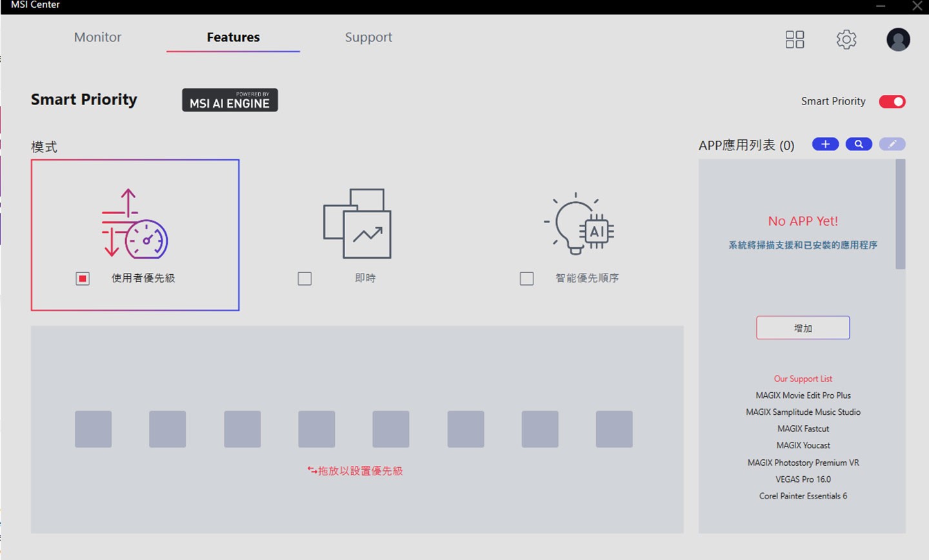The image size is (929, 560).
Task: Toggle the Smart Priority switch off
Action: coord(892,101)
